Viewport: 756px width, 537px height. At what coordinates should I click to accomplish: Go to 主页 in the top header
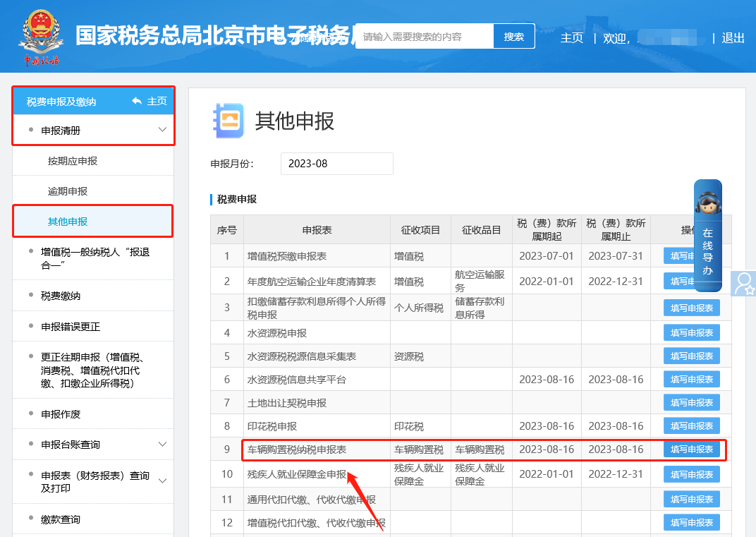[572, 37]
